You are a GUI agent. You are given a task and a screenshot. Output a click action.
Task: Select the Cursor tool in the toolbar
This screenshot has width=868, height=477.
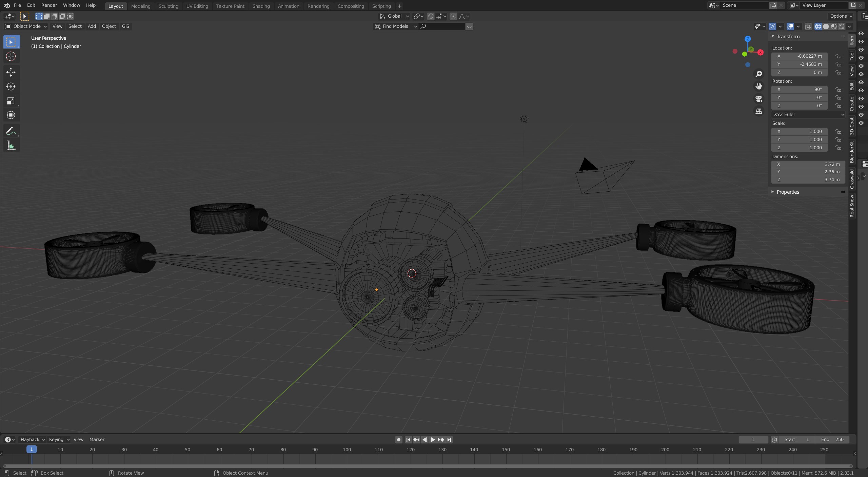click(11, 56)
